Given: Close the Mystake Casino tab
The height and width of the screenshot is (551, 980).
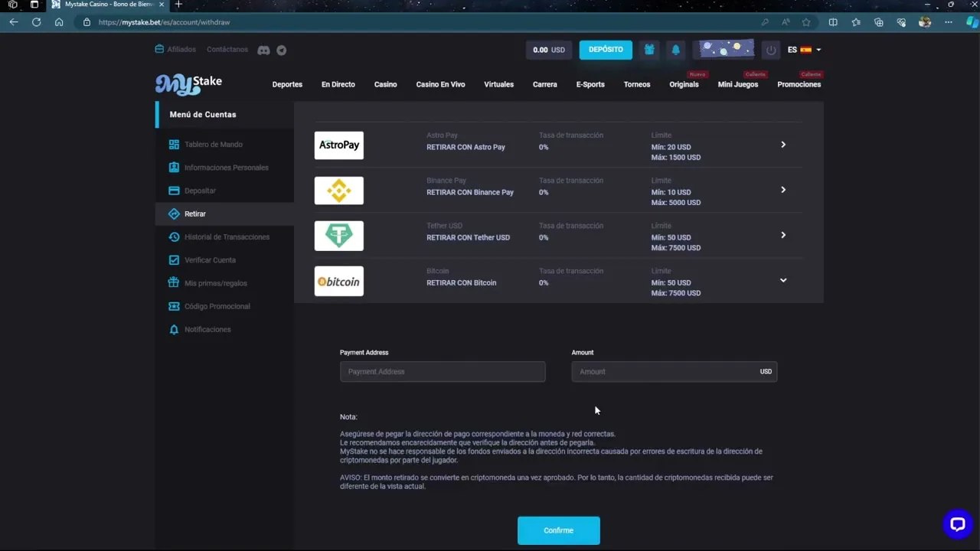Looking at the screenshot, I should point(161,5).
